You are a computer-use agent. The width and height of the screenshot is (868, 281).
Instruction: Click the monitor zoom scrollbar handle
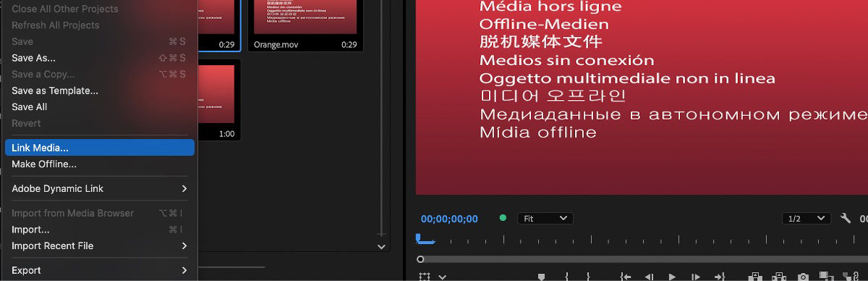(420, 259)
